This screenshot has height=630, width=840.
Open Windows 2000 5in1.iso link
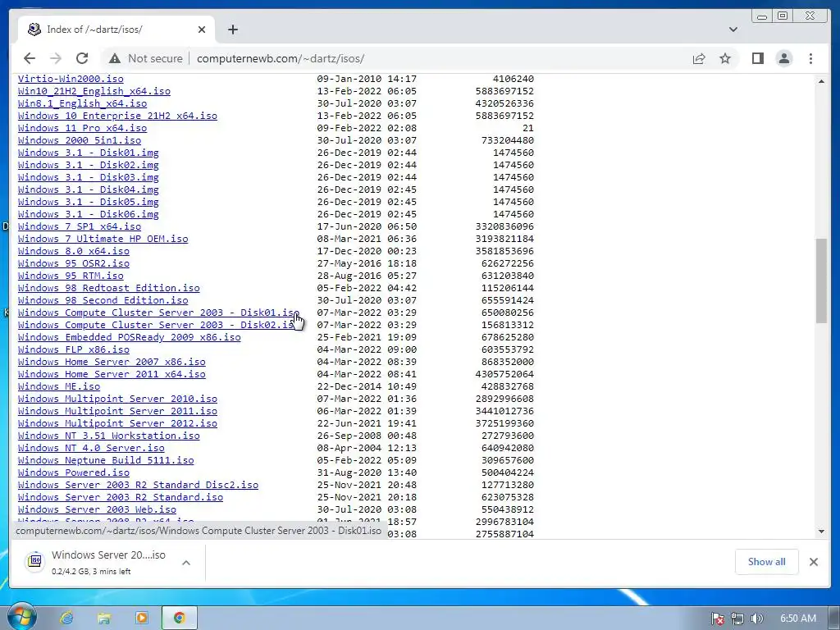pyautogui.click(x=80, y=140)
